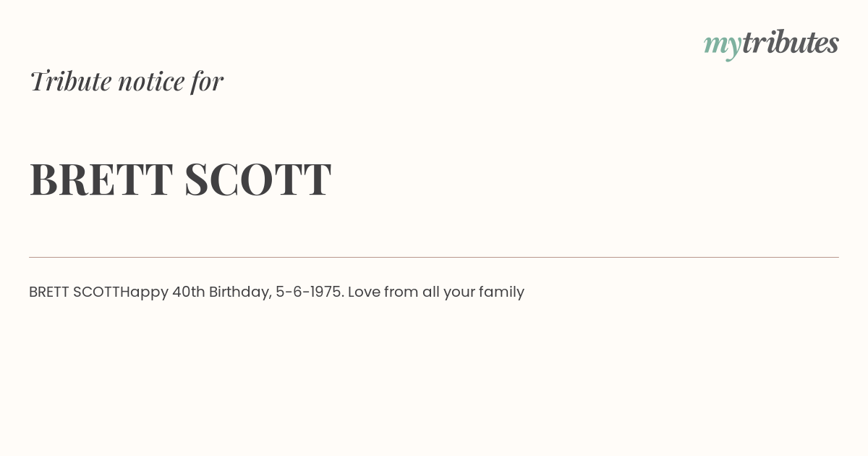Click "SCOTT" in the large bold title
Screen dimensions: 868x456
[258, 179]
